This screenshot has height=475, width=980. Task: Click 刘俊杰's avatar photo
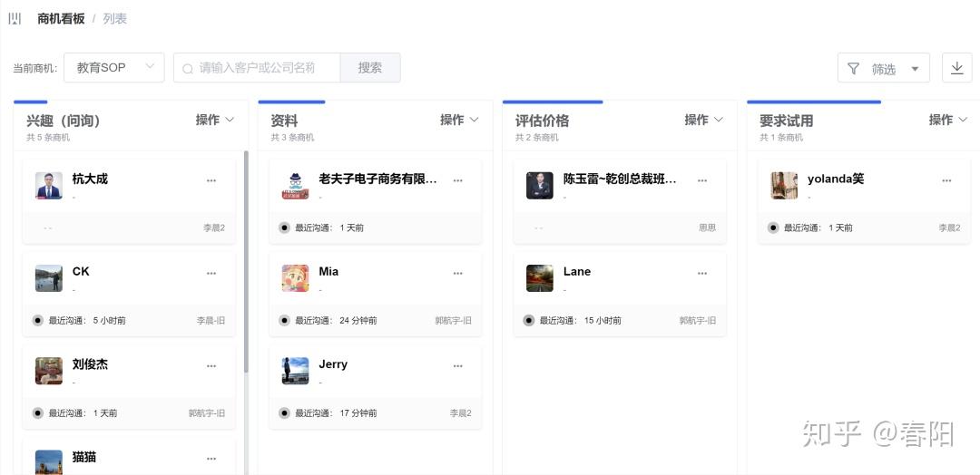pyautogui.click(x=49, y=371)
